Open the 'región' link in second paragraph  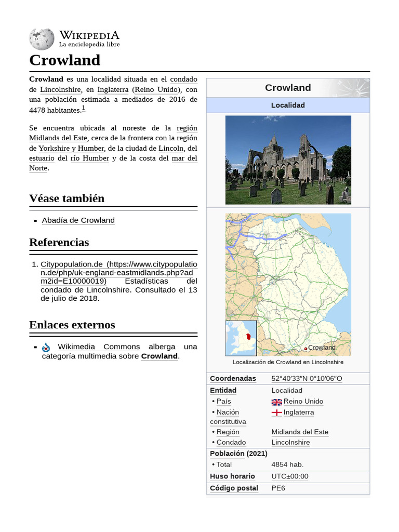187,128
